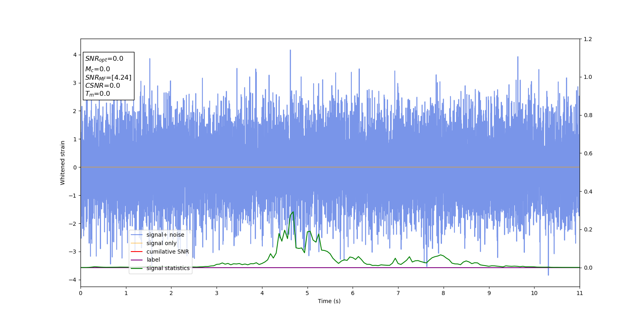Click the T_m=0.0 annotation text
This screenshot has width=644, height=322.
tap(97, 94)
